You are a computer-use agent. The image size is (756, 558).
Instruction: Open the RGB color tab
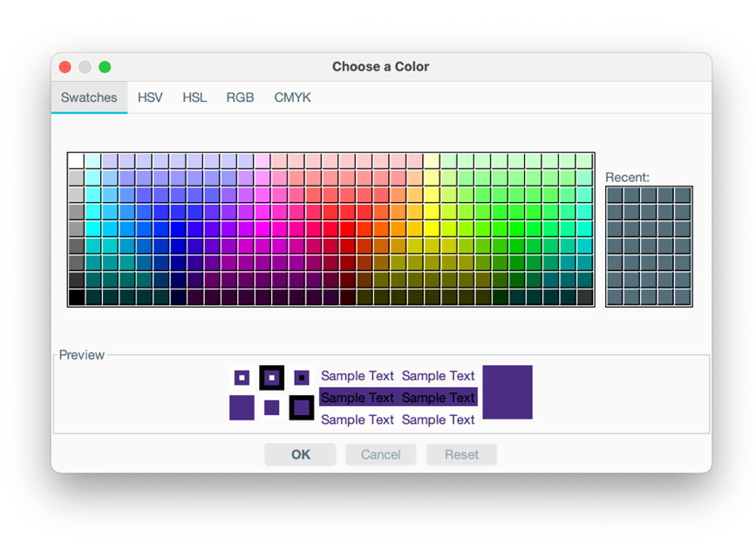tap(240, 98)
